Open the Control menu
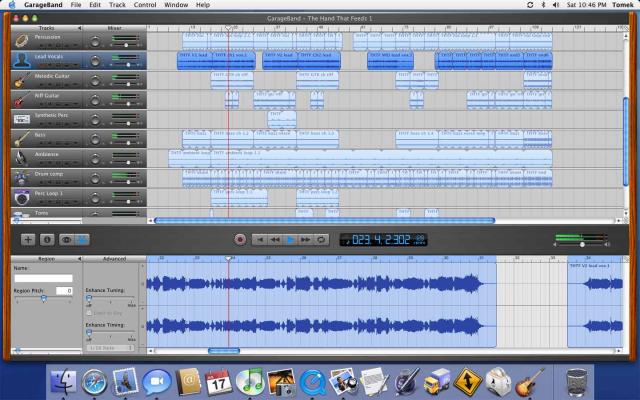640x400 pixels. (x=145, y=5)
